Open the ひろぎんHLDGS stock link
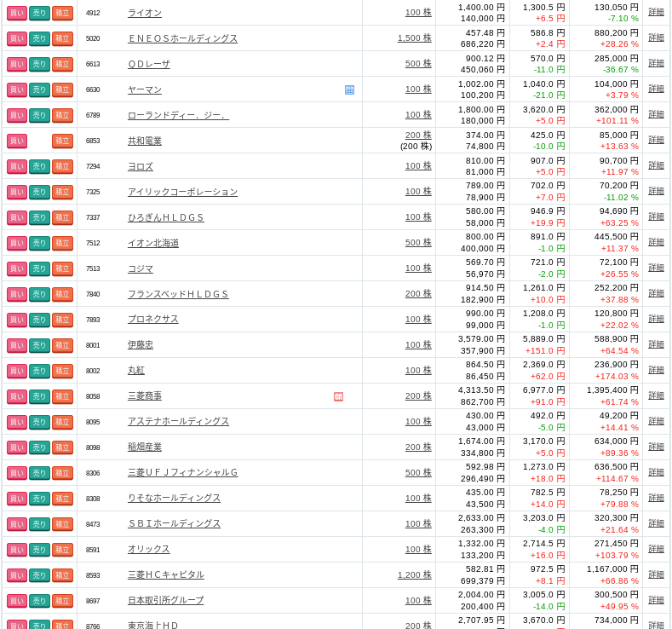Screen dimensions: 672x629 click(x=165, y=218)
